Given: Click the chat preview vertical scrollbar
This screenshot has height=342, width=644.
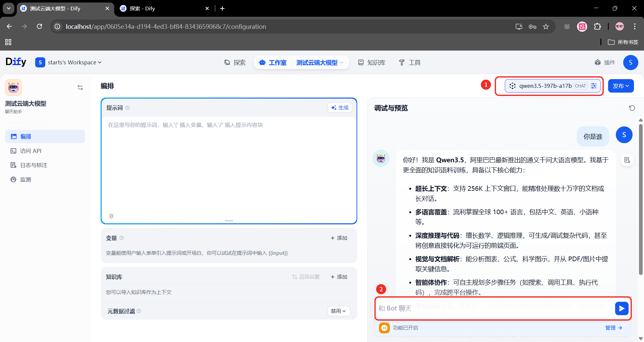Looking at the screenshot, I should pyautogui.click(x=641, y=199).
